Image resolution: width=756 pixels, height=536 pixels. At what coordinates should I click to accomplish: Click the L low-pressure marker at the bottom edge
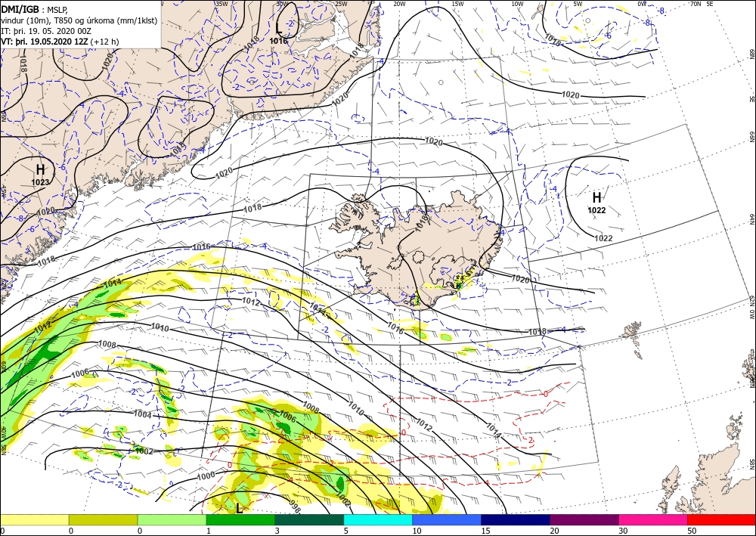click(239, 508)
